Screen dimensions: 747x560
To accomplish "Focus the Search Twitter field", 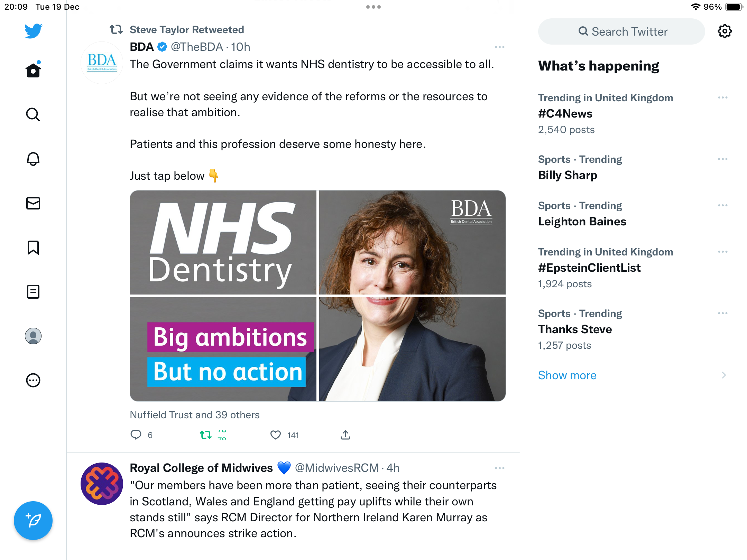I will [621, 31].
